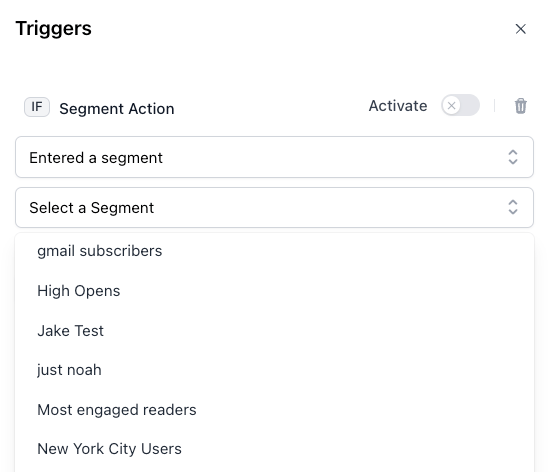Screen dimensions: 551x472
Task: Close the Triggers panel
Action: [520, 29]
